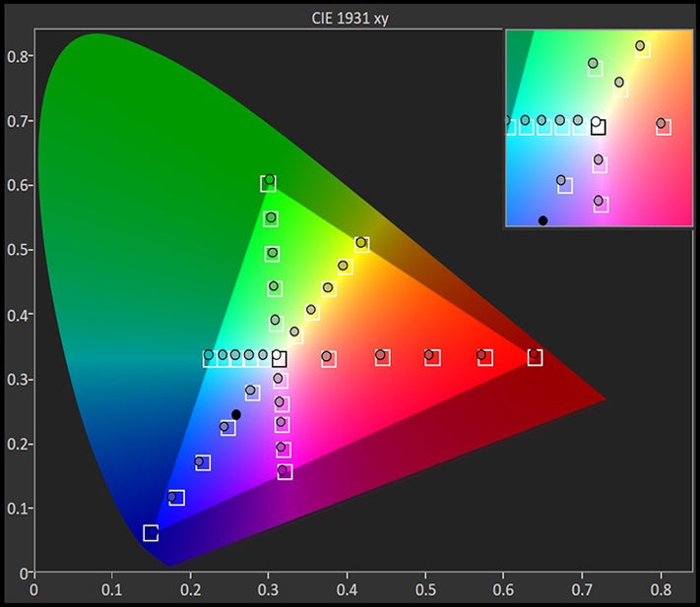Select the white point square in inset chart
The height and width of the screenshot is (607, 700).
click(x=598, y=126)
